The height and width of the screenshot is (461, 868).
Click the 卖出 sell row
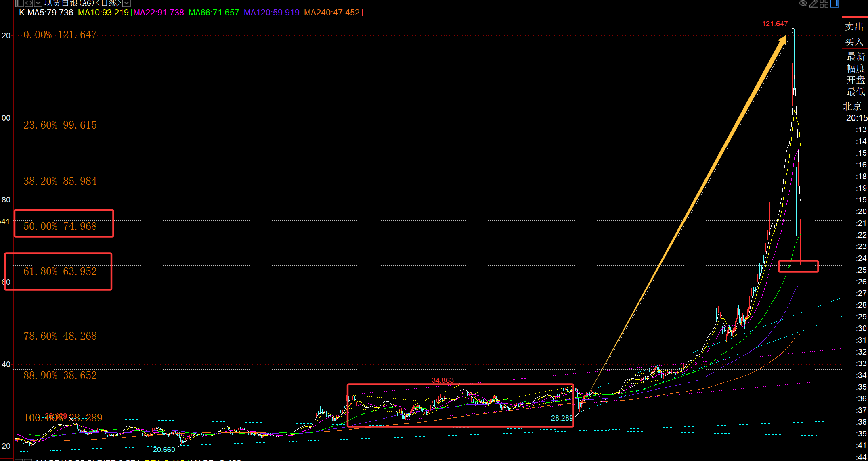pyautogui.click(x=854, y=27)
